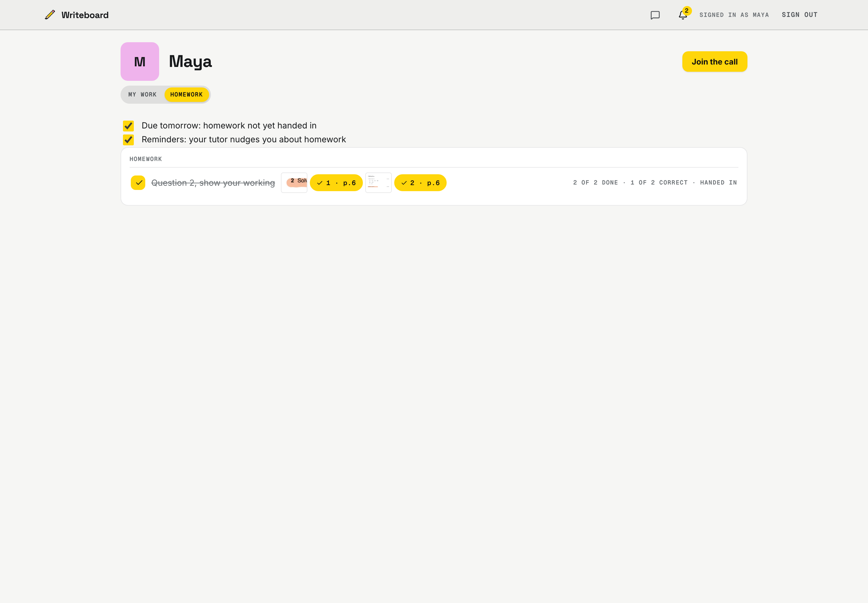The height and width of the screenshot is (603, 868).
Task: Click the Join the call button
Action: click(x=714, y=62)
